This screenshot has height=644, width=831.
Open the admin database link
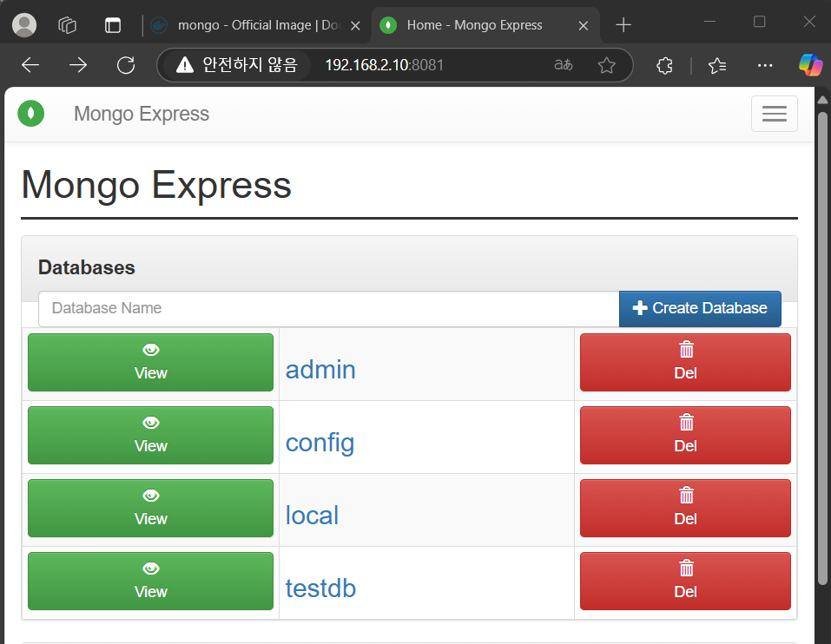(x=320, y=370)
